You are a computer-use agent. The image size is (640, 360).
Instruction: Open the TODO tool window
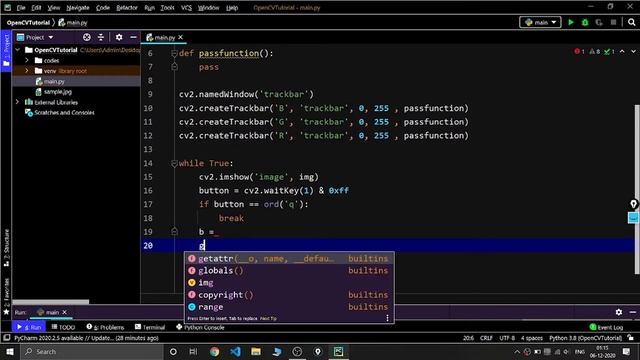pos(63,327)
